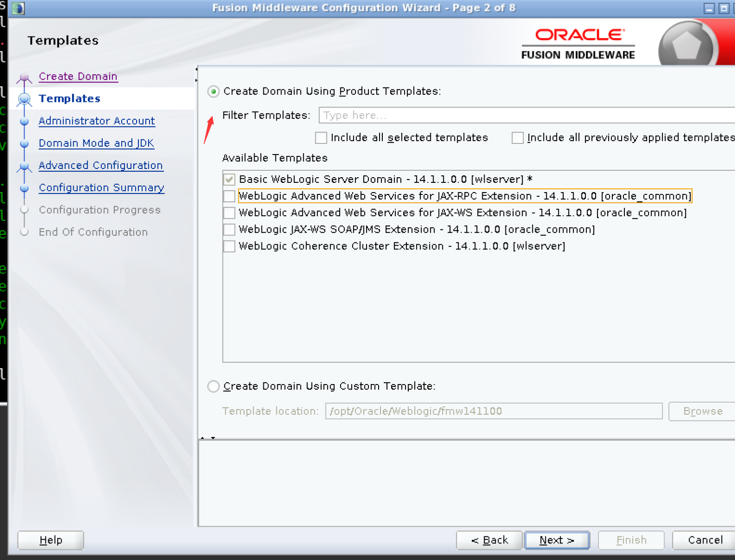Click the Templates step icon in sidebar

coord(25,99)
